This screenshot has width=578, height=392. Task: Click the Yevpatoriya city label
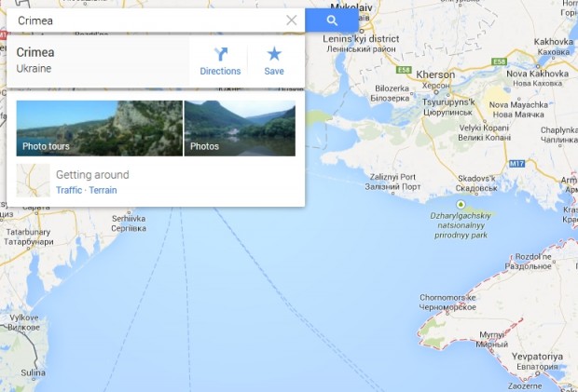click(x=537, y=357)
